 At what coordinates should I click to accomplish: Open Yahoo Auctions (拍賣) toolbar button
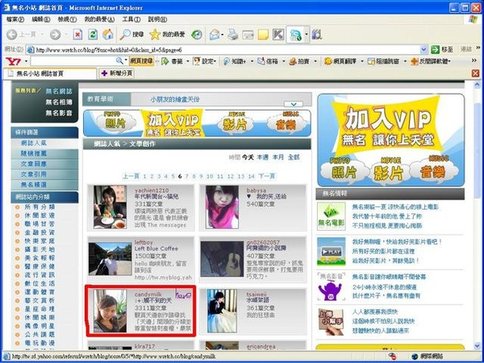click(299, 61)
